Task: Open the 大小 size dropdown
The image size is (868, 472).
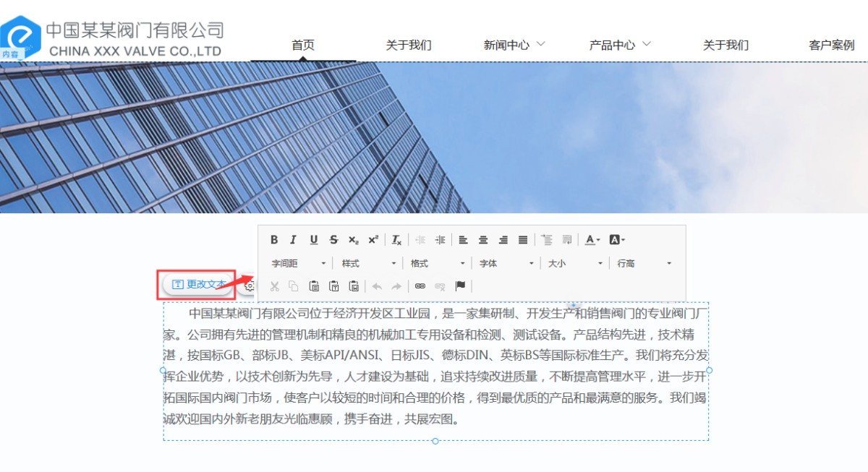Action: tap(575, 263)
